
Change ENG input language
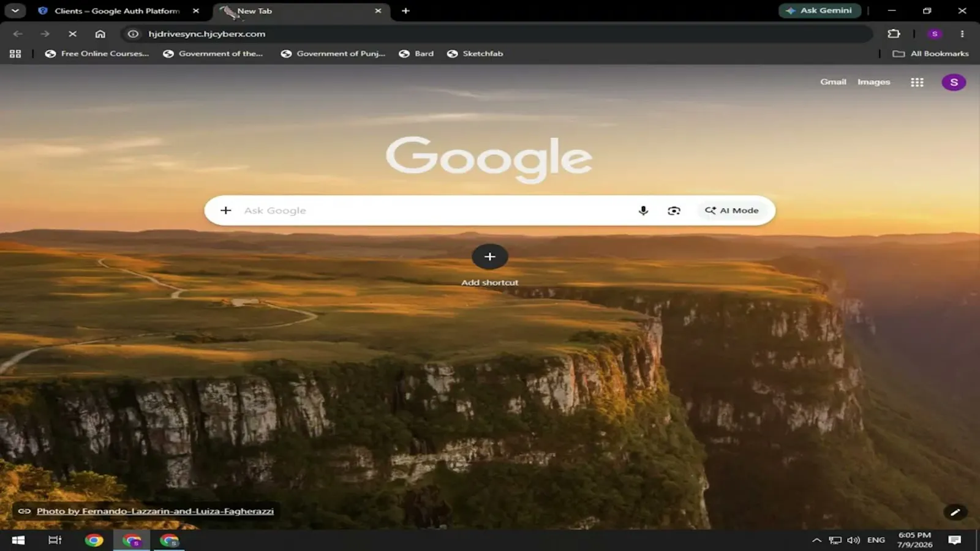point(876,540)
